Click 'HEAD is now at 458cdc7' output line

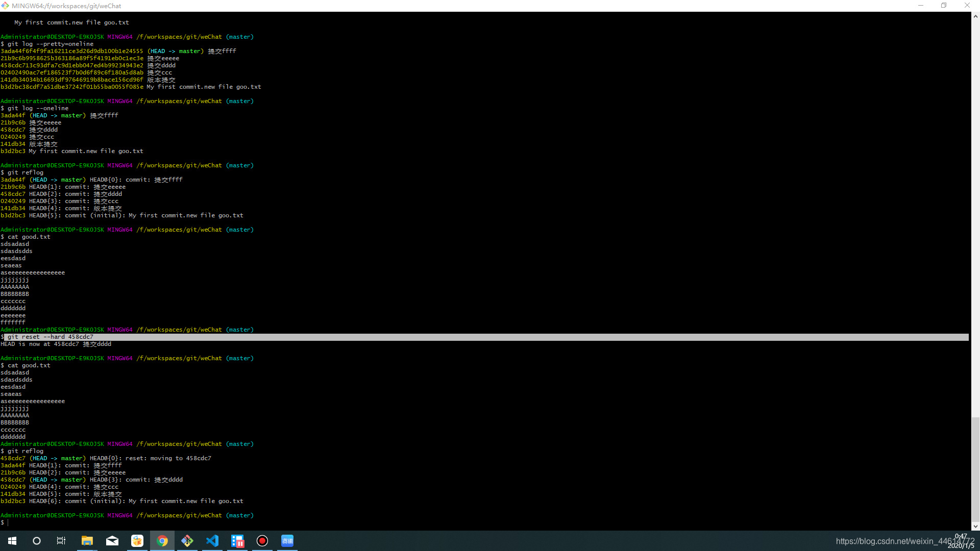tap(56, 344)
